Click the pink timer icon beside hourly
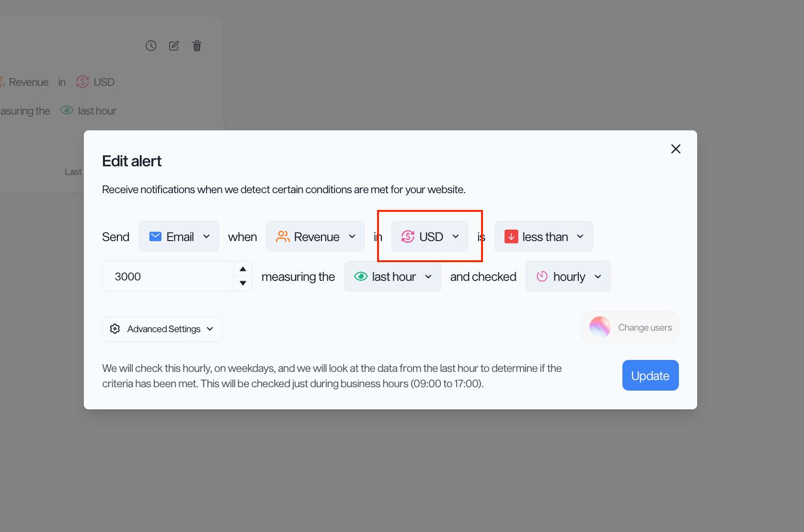 (x=542, y=276)
